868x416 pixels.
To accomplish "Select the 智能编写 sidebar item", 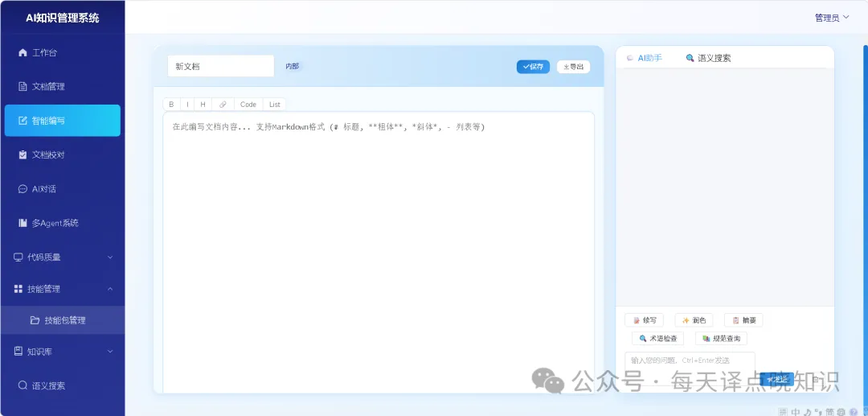I will tap(62, 120).
